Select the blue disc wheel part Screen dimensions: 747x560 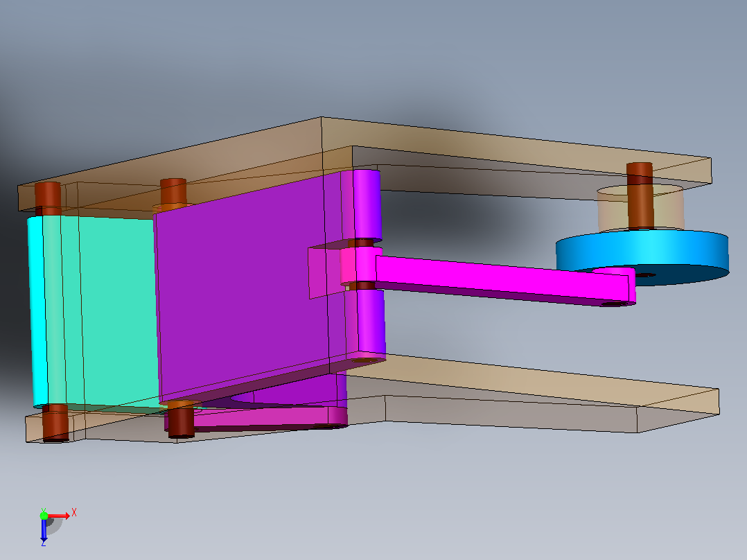(642, 257)
